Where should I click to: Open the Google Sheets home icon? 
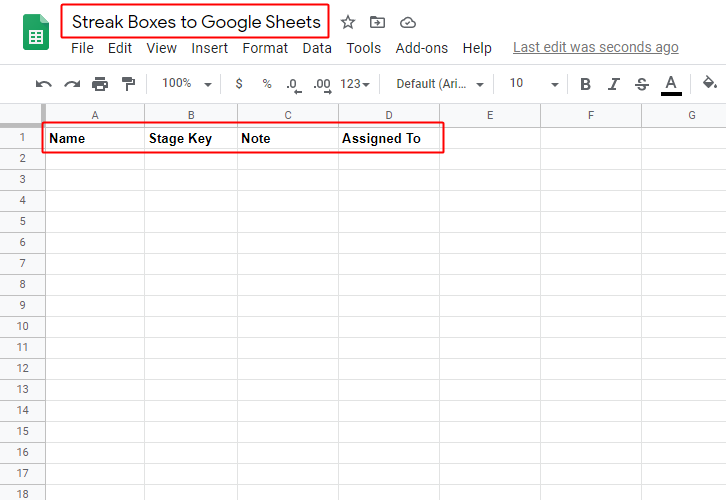[x=36, y=32]
